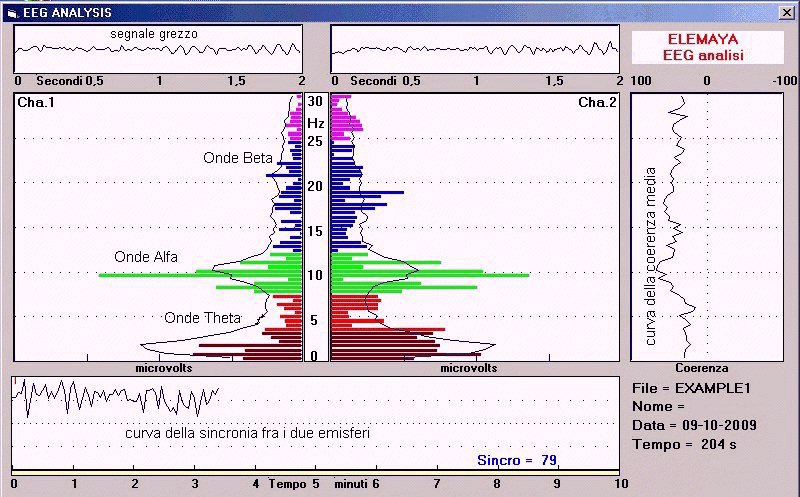The width and height of the screenshot is (800, 497).
Task: Click the 'File = EXAMPLE1' field
Action: coord(690,387)
